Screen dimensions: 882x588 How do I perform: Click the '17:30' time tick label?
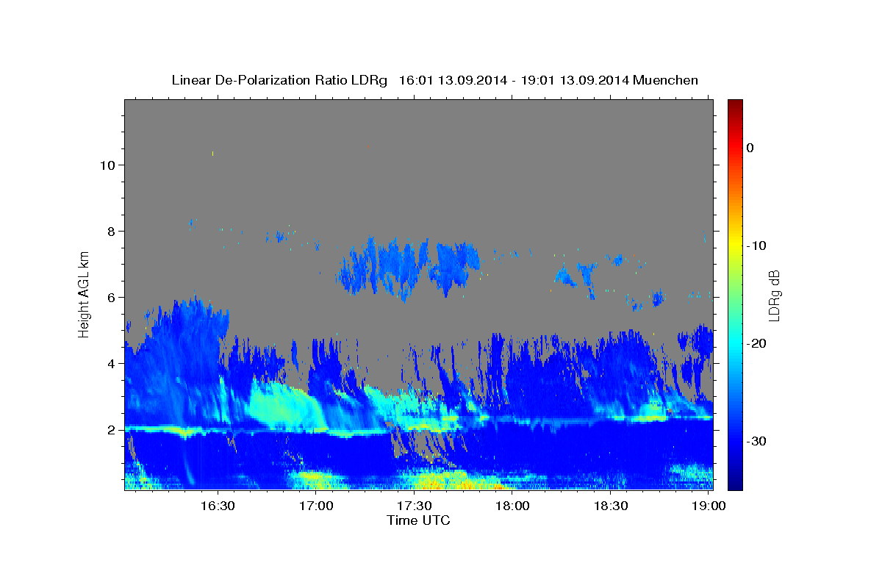point(414,506)
